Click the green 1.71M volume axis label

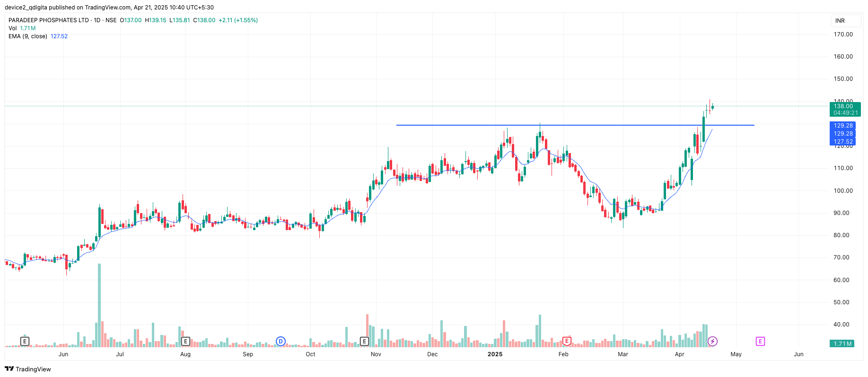click(842, 344)
